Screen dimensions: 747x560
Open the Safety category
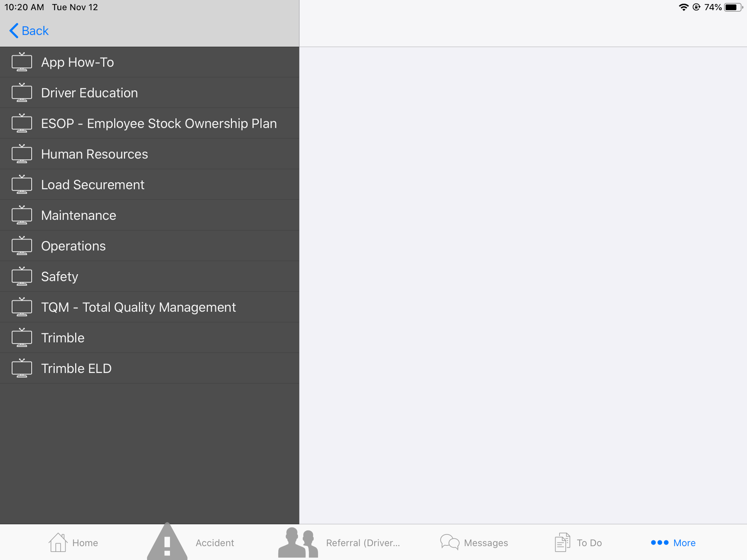(x=150, y=276)
